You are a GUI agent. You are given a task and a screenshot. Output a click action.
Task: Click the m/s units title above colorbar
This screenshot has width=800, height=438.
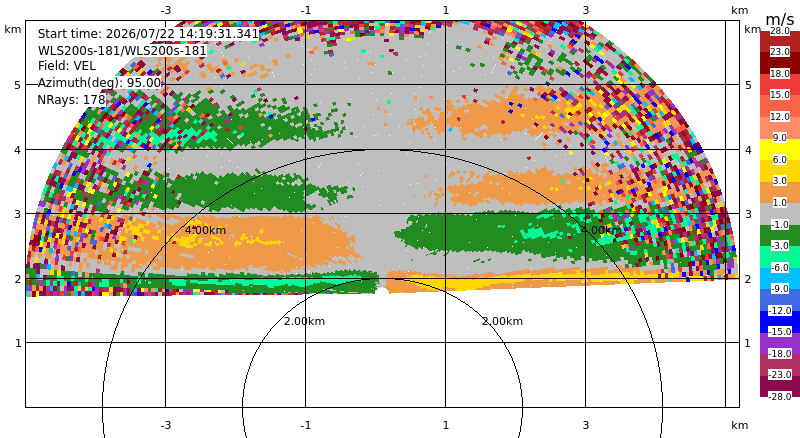click(780, 19)
